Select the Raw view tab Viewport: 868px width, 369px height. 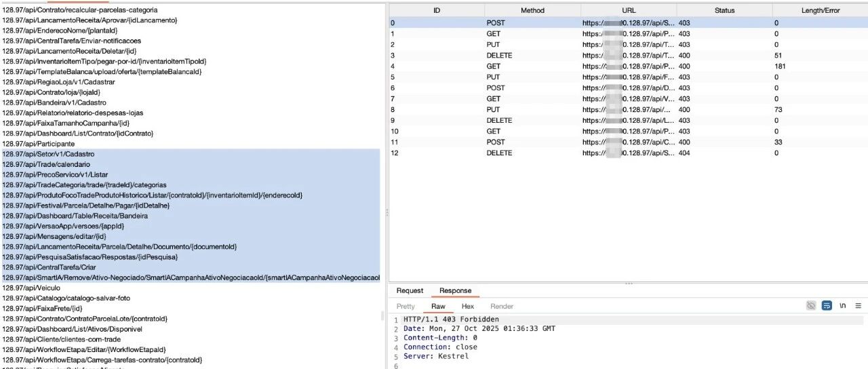(x=438, y=307)
